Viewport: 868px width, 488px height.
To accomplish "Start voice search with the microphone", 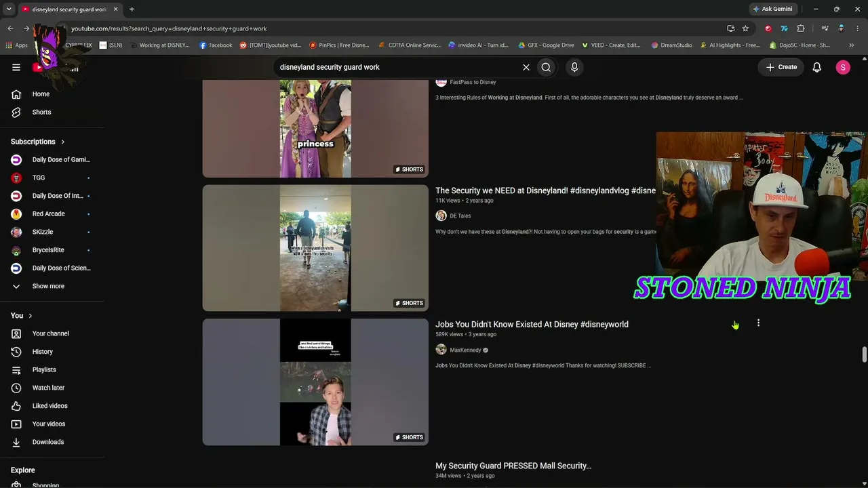I will [x=574, y=67].
